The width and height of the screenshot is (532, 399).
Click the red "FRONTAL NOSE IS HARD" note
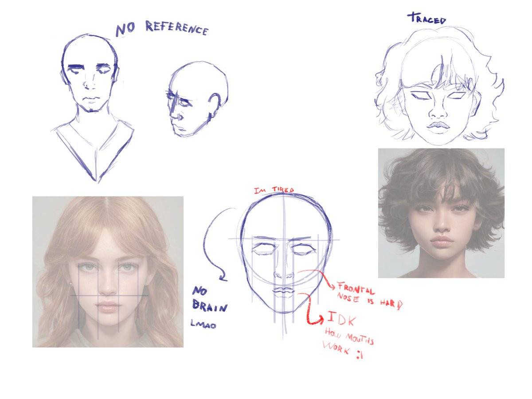click(369, 296)
